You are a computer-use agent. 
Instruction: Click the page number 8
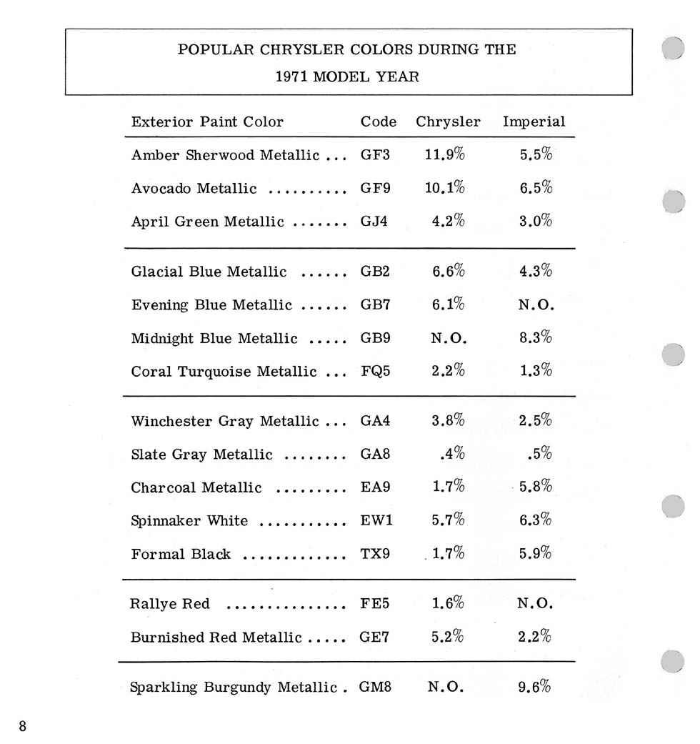[22, 726]
